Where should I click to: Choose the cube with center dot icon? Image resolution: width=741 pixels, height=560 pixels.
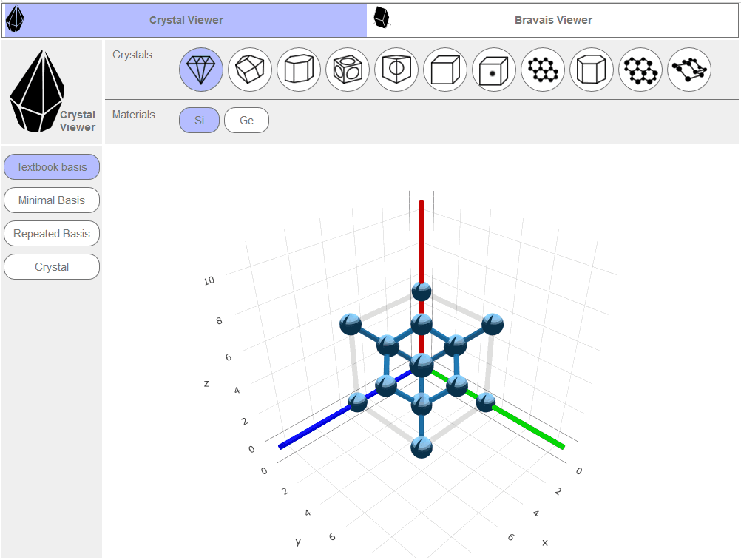(x=494, y=70)
